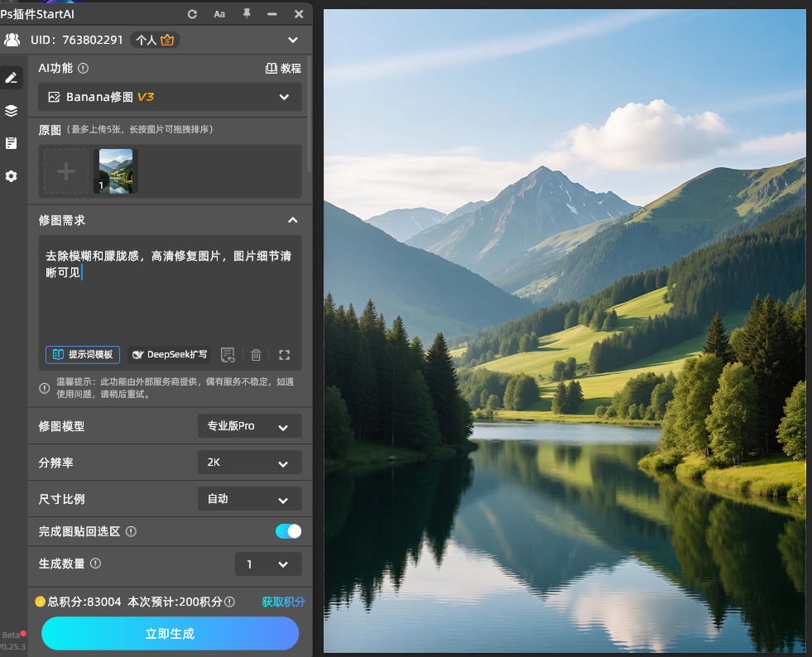Open the 获取积分 link

click(x=283, y=602)
